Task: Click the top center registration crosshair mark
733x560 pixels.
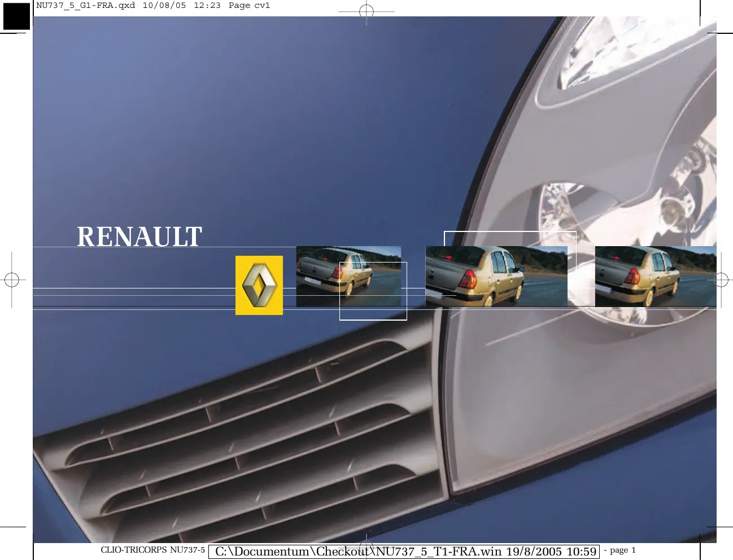Action: 366,11
